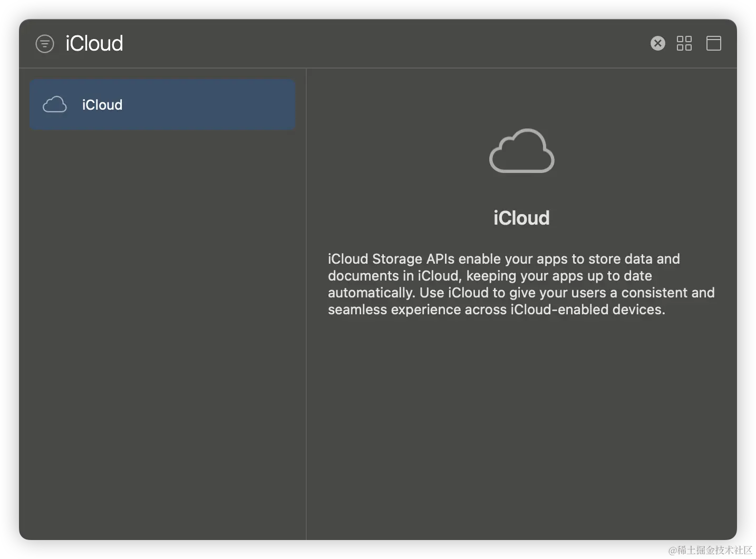Click the iCloud Storage APIs description paragraph
Screen dimensions: 756x559
pyautogui.click(x=521, y=284)
